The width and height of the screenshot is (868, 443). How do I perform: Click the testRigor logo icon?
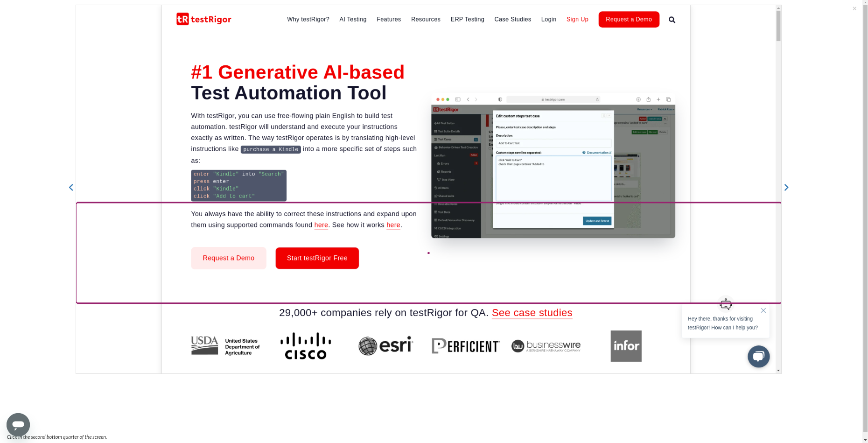point(182,19)
